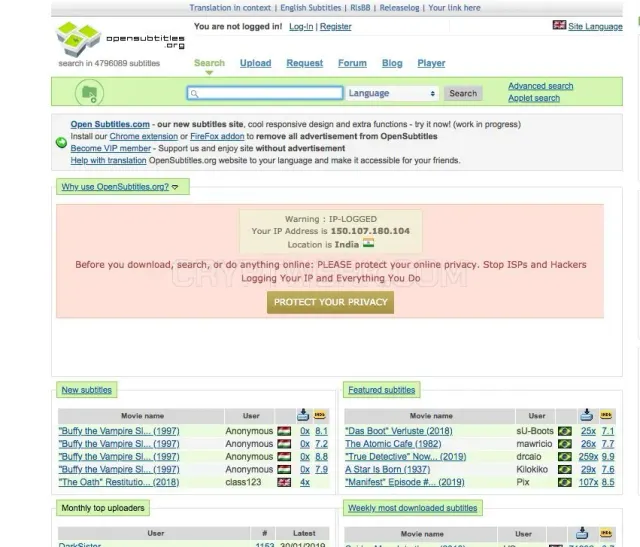Open A Star Is Born (1937) subtitle
640x547 pixels.
pyautogui.click(x=388, y=469)
